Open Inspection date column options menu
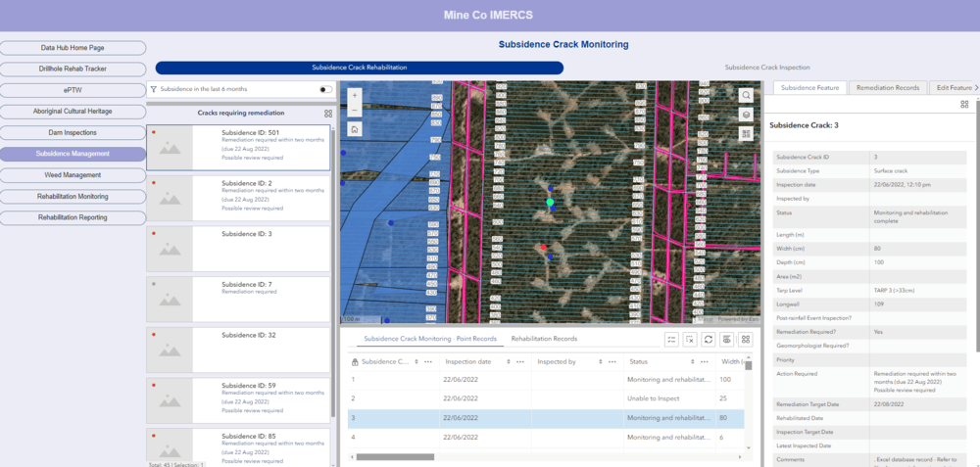 520,361
